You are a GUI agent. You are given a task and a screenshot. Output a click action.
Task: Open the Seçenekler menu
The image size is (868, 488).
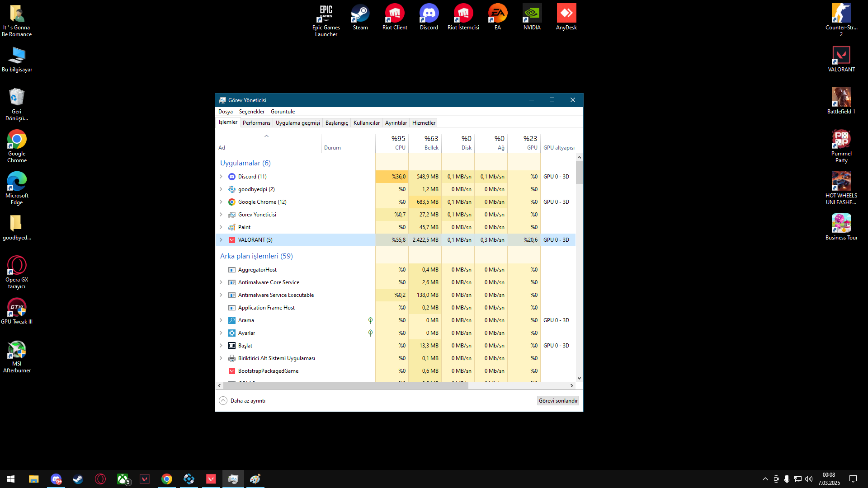(x=252, y=112)
